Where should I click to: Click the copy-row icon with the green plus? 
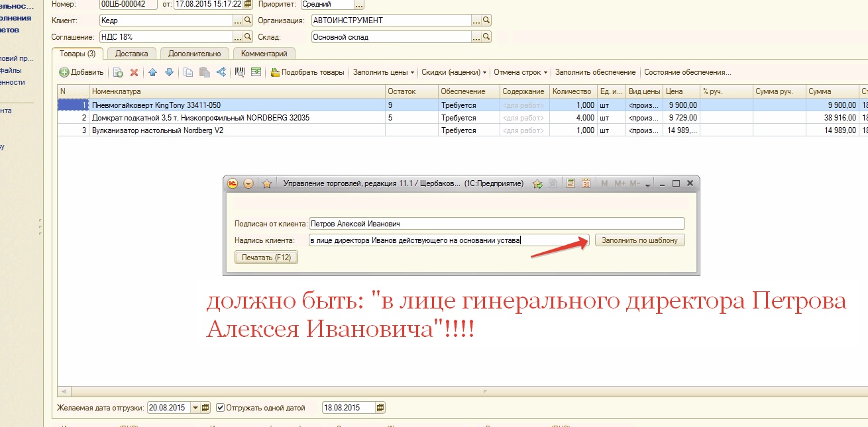pyautogui.click(x=118, y=72)
